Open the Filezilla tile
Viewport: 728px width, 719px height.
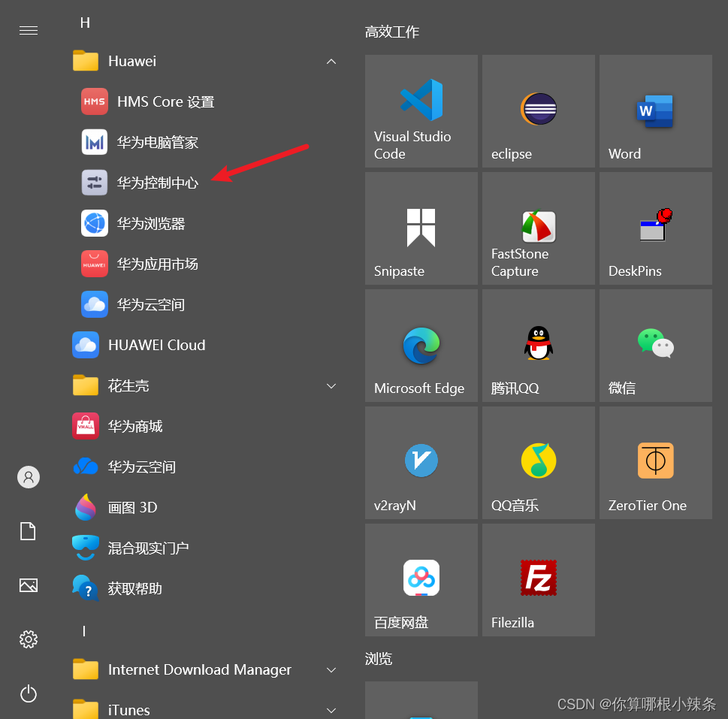pyautogui.click(x=539, y=580)
